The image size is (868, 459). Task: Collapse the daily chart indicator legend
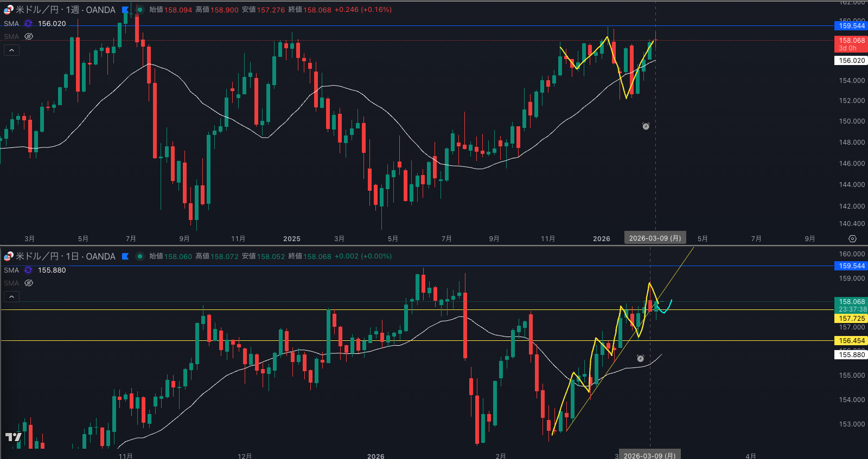point(12,296)
